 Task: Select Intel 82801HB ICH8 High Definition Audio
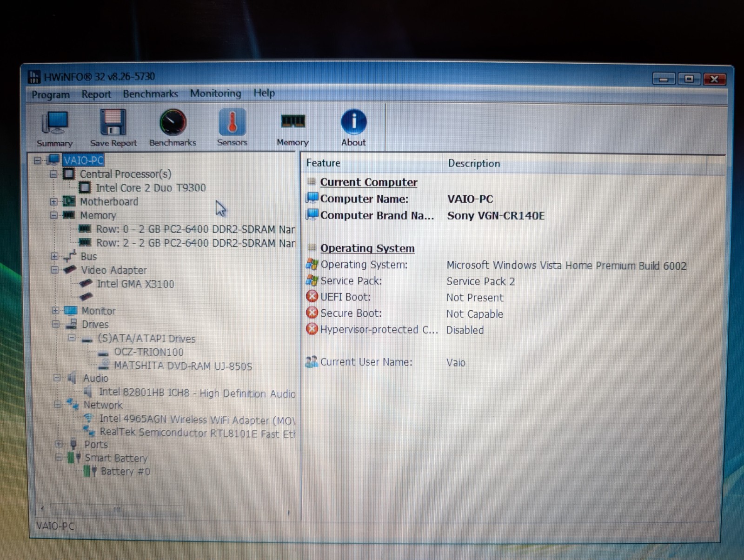pyautogui.click(x=197, y=393)
